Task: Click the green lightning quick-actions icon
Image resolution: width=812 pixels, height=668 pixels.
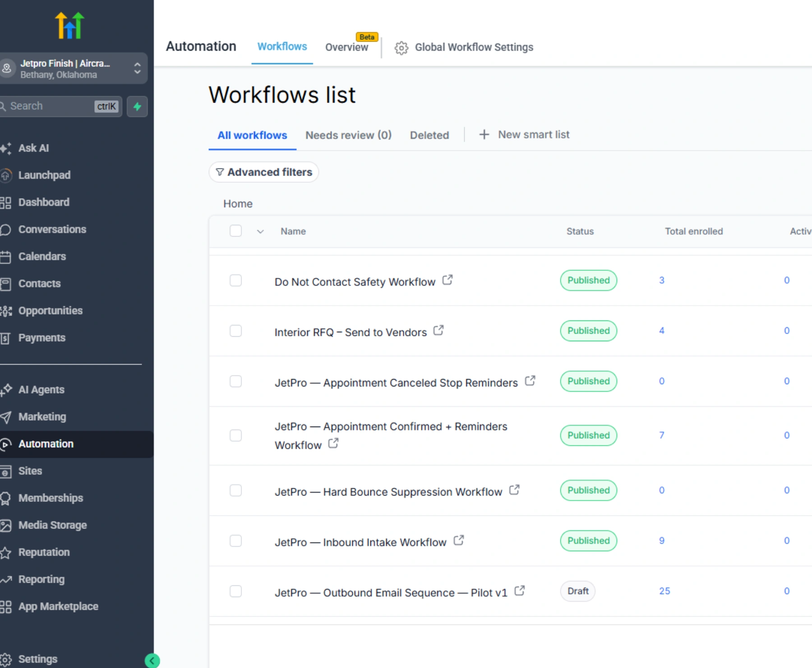Action: coord(137,107)
